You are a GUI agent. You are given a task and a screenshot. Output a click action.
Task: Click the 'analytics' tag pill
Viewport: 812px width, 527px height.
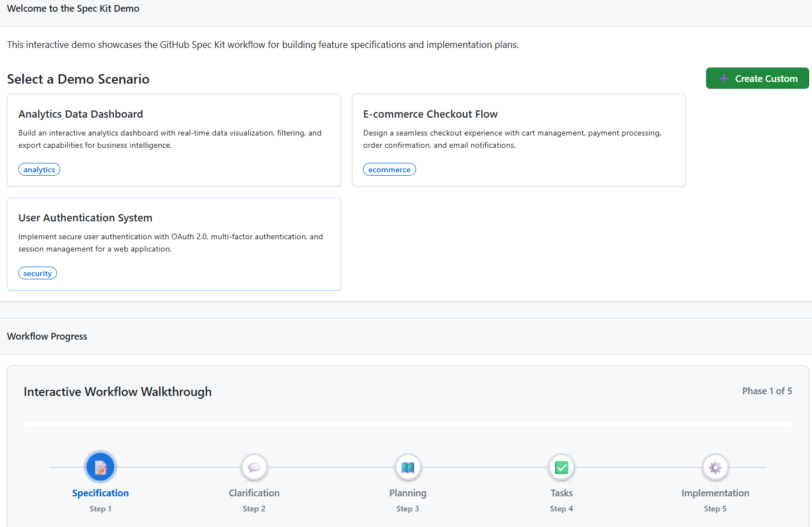pyautogui.click(x=39, y=169)
